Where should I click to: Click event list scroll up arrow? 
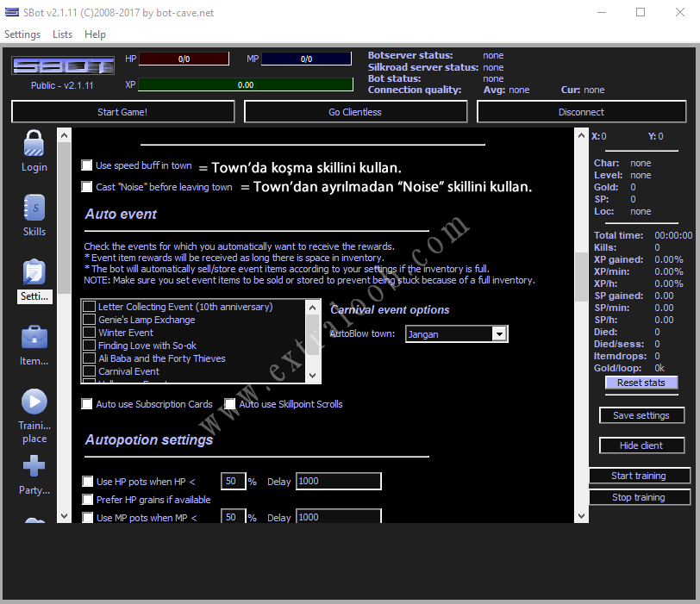[x=312, y=308]
